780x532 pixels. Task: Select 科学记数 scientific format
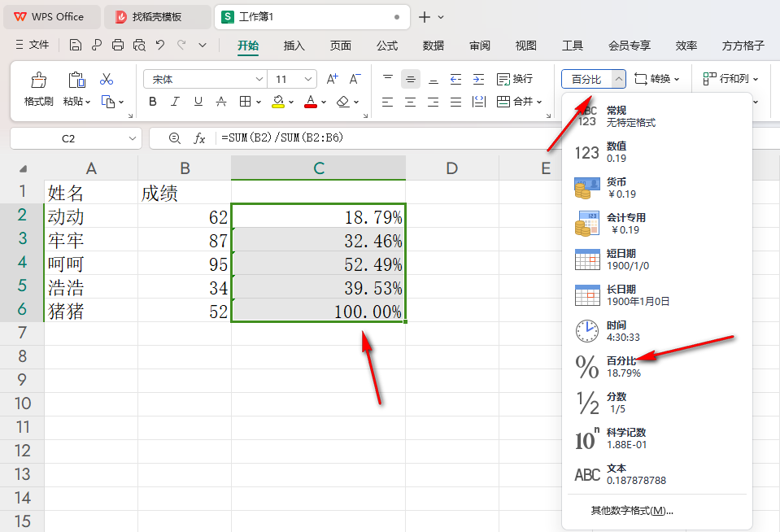pyautogui.click(x=656, y=438)
